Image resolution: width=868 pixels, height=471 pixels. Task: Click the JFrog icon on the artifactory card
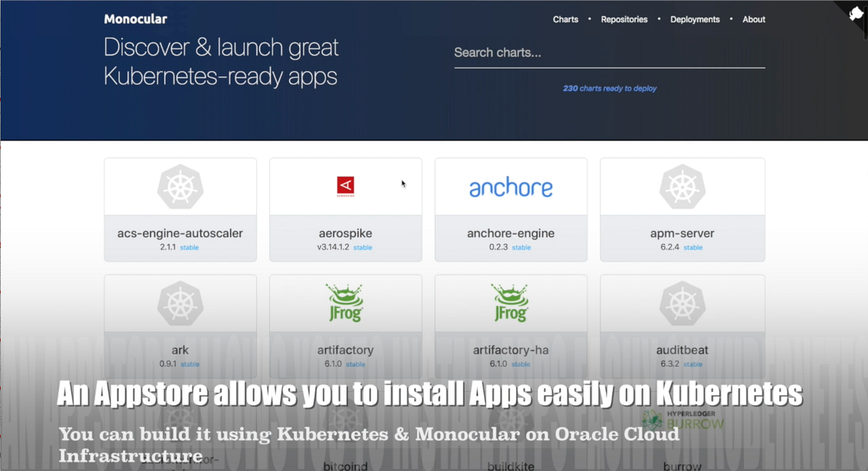coord(345,303)
